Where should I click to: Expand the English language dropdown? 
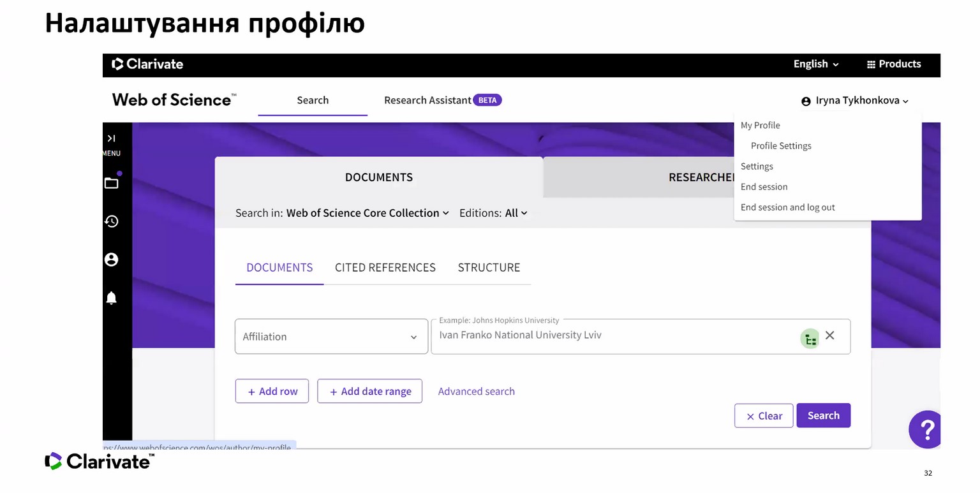[x=816, y=64]
